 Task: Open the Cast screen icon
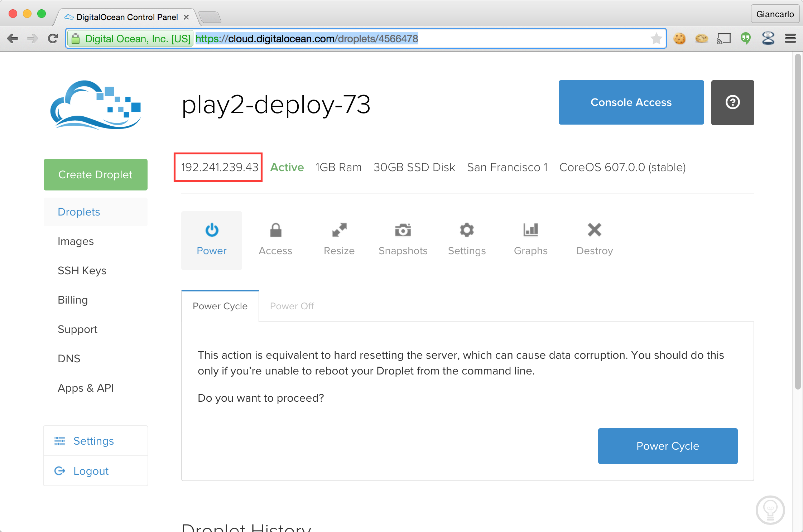click(x=723, y=38)
